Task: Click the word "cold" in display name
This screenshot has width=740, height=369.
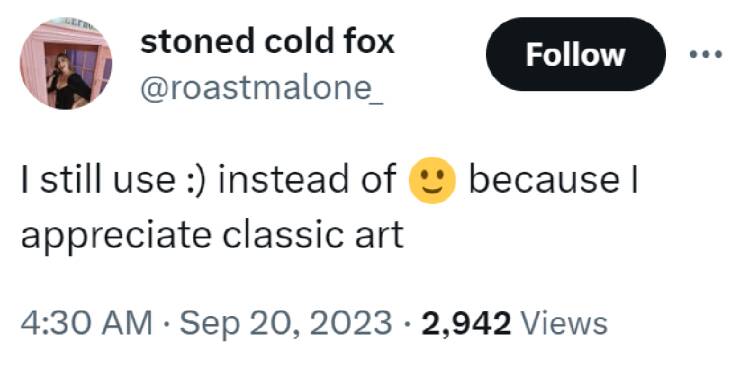Action: (x=297, y=42)
